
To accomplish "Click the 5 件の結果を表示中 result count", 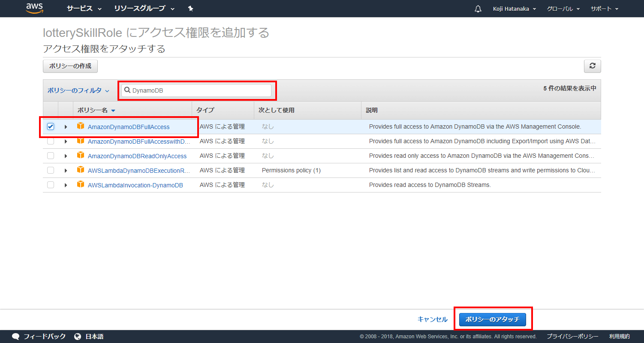I will (569, 88).
